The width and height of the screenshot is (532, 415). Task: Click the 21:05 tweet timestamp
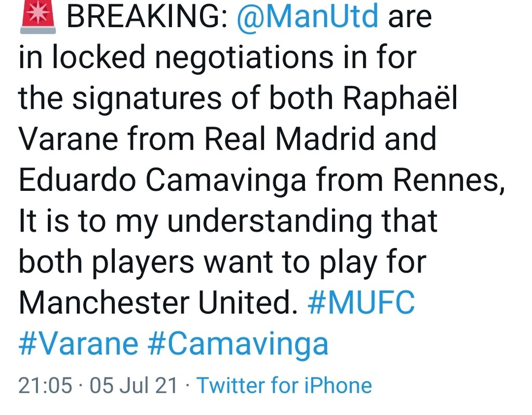click(x=45, y=386)
